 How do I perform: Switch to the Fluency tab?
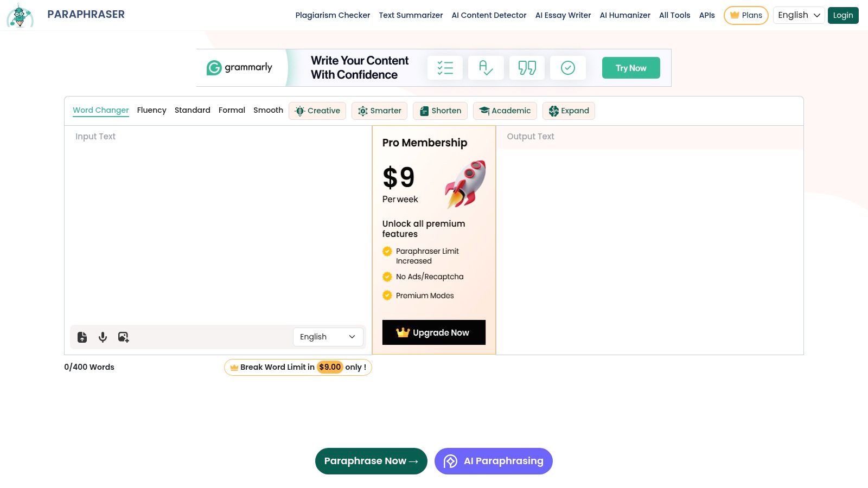(x=151, y=110)
